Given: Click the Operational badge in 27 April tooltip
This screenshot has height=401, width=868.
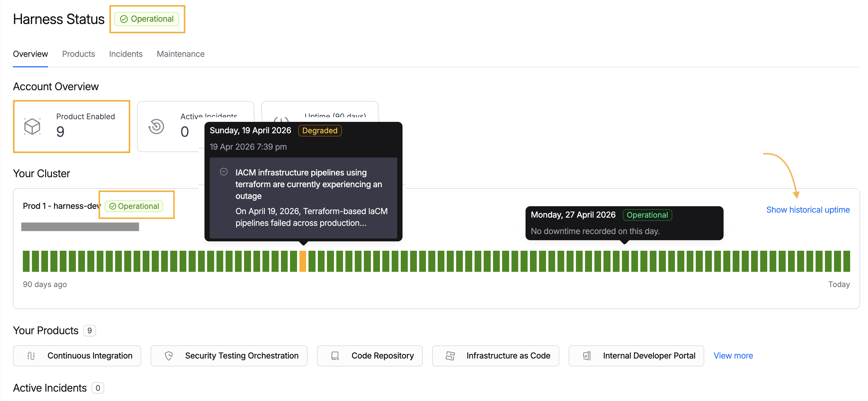Looking at the screenshot, I should tap(647, 215).
